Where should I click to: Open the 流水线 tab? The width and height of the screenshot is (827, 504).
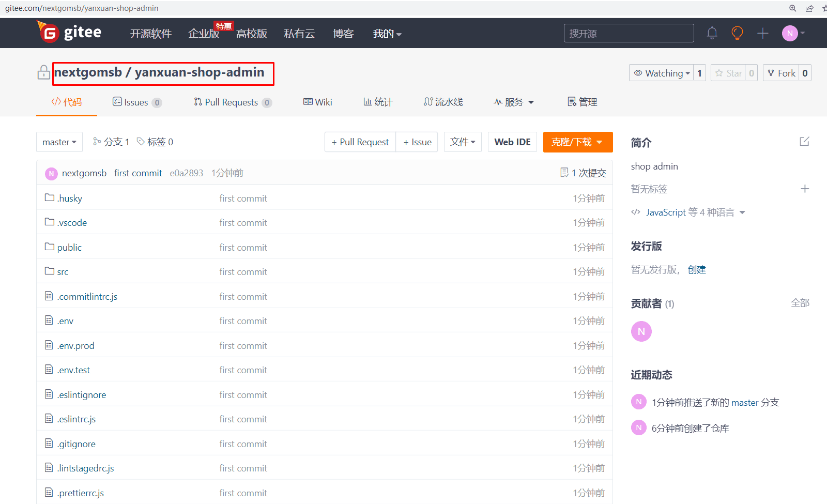pyautogui.click(x=443, y=102)
